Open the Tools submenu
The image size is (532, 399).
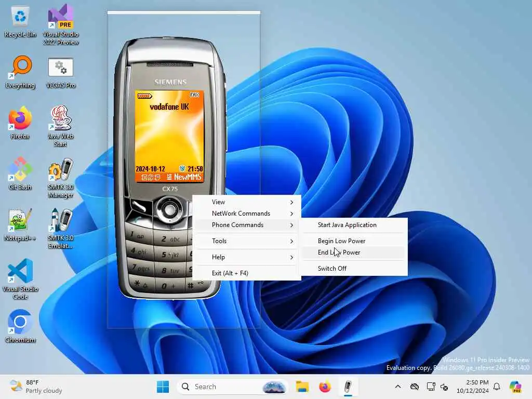[246, 241]
